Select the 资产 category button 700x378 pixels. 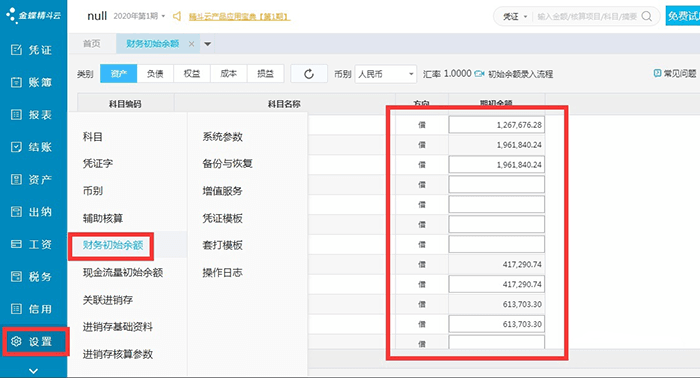click(118, 74)
